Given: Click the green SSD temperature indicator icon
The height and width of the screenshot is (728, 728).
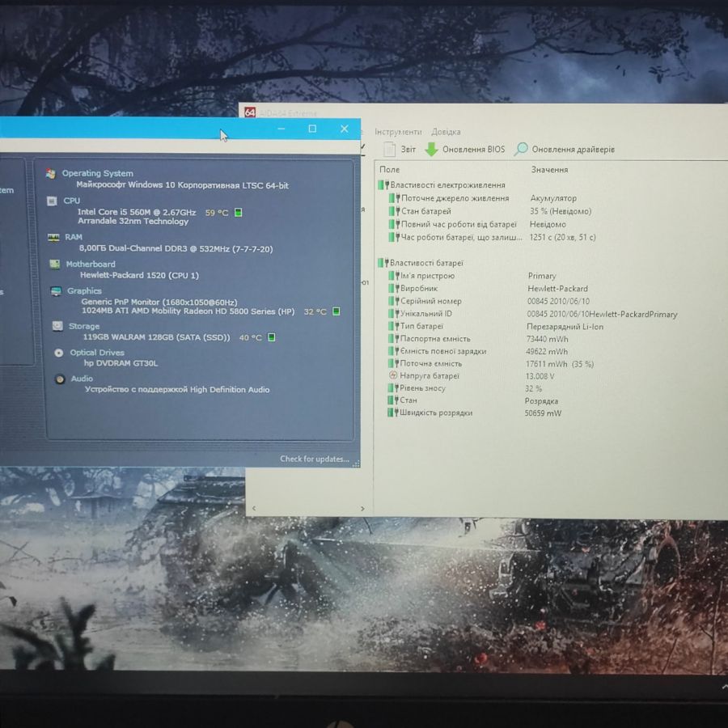Looking at the screenshot, I should pos(272,337).
